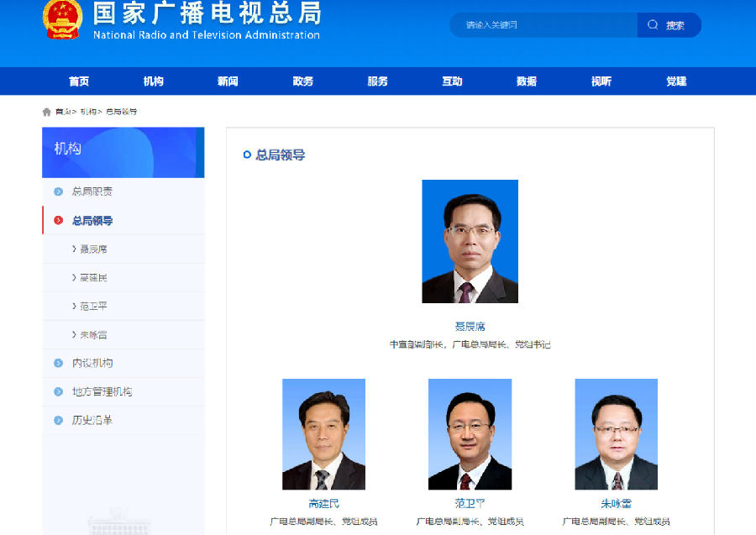Open 视听 in the navigation bar
This screenshot has width=756, height=535.
pyautogui.click(x=601, y=81)
